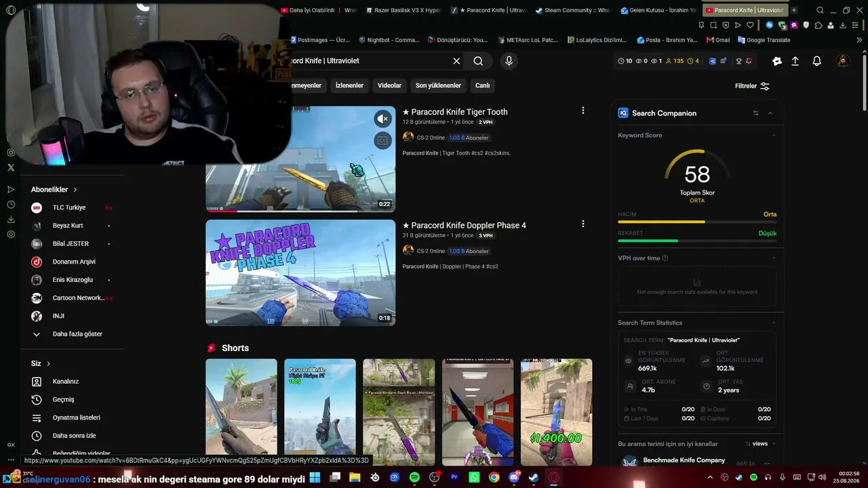
Task: Open the Bilal JESTER channel
Action: (x=71, y=243)
